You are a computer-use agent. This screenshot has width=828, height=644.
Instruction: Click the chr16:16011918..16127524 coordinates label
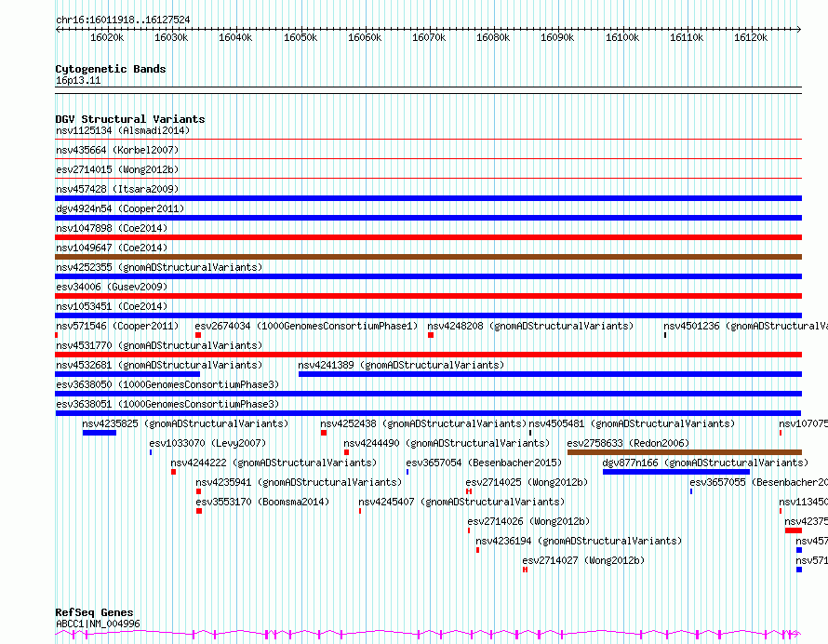[123, 20]
